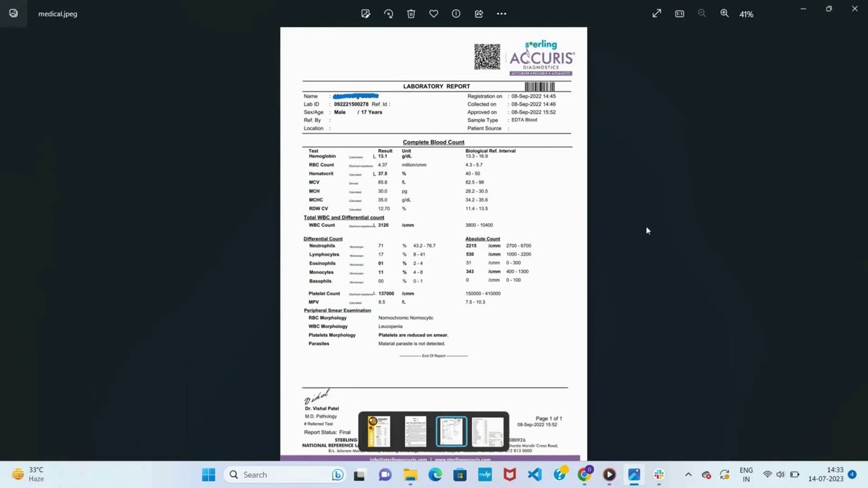Open Bing chat icon in search box
The image size is (868, 488).
(337, 474)
